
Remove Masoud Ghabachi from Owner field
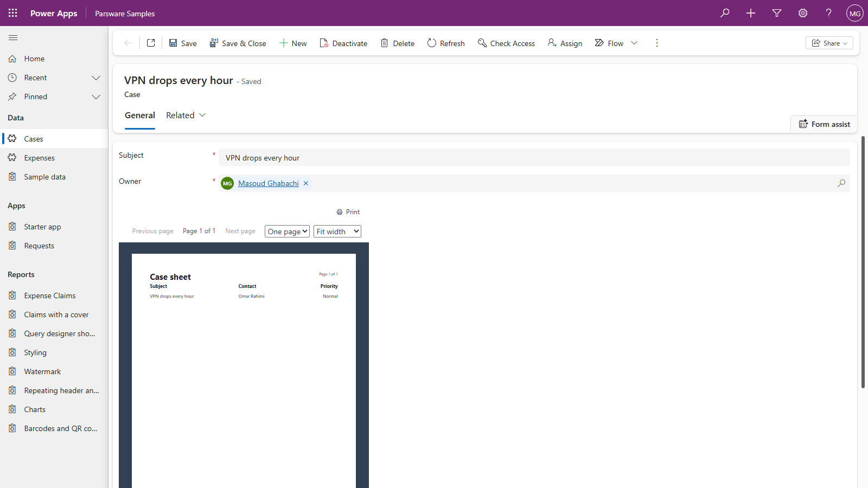click(306, 183)
